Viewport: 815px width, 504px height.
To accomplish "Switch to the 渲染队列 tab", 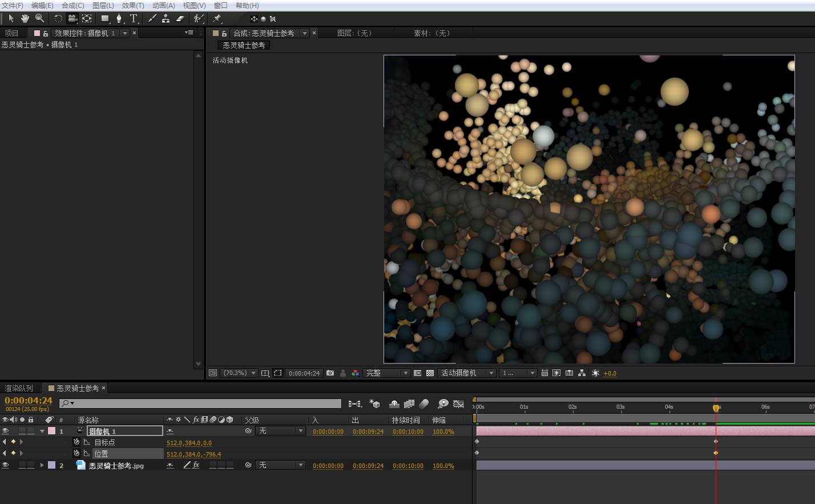I will [19, 388].
